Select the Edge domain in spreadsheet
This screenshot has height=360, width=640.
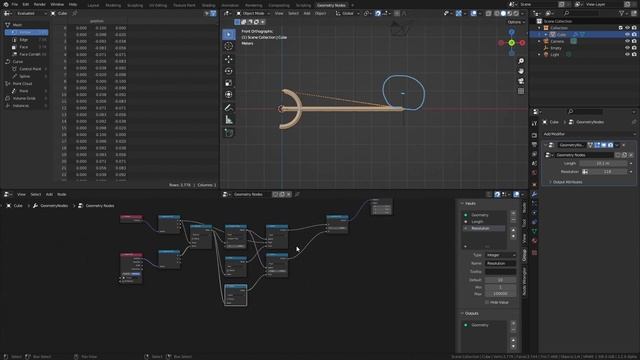[x=27, y=40]
